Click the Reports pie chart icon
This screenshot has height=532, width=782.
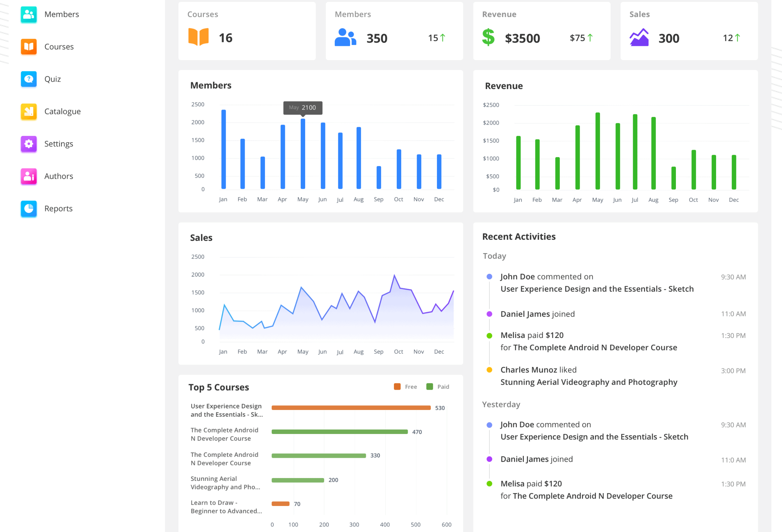[29, 208]
